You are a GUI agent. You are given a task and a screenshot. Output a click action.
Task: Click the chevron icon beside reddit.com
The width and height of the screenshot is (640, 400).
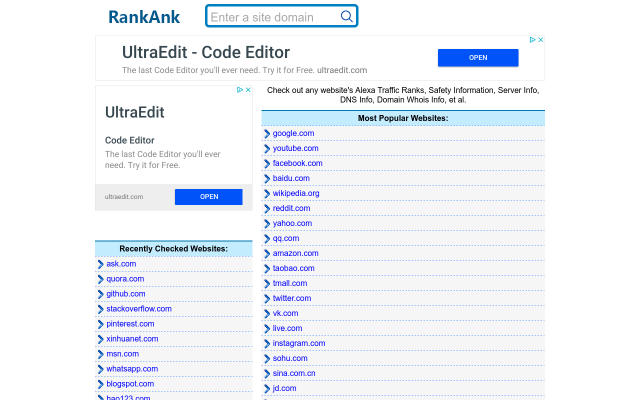coord(267,209)
